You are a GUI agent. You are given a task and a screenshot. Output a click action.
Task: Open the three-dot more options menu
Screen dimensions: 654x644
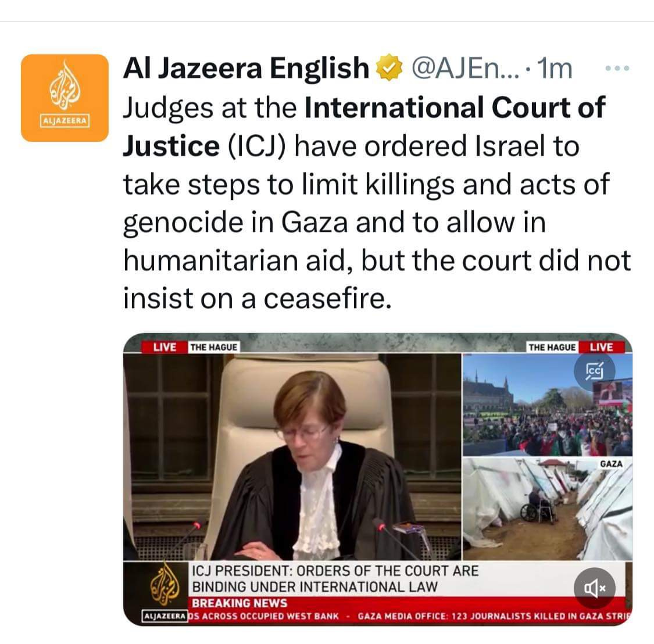pos(617,69)
